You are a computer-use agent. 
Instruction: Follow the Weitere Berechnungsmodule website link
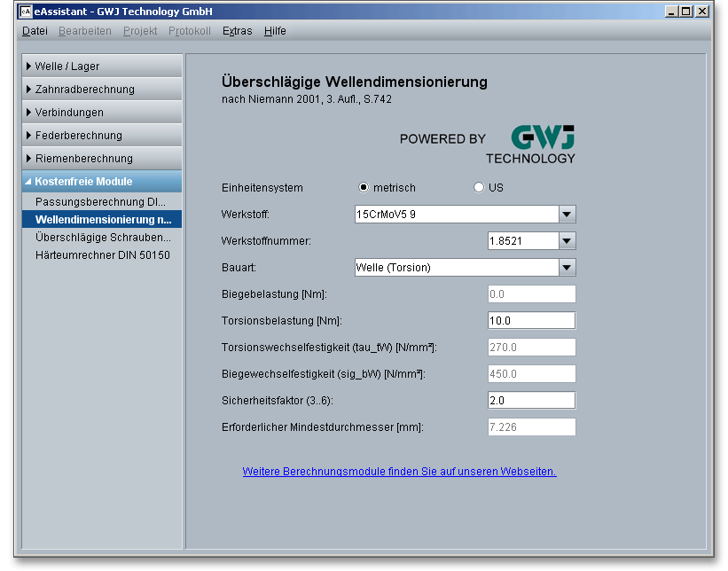pyautogui.click(x=399, y=472)
